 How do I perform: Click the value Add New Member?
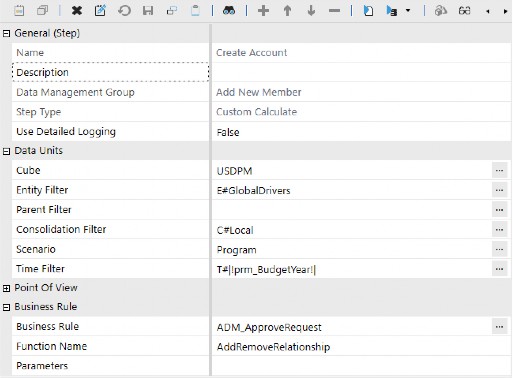pos(259,92)
